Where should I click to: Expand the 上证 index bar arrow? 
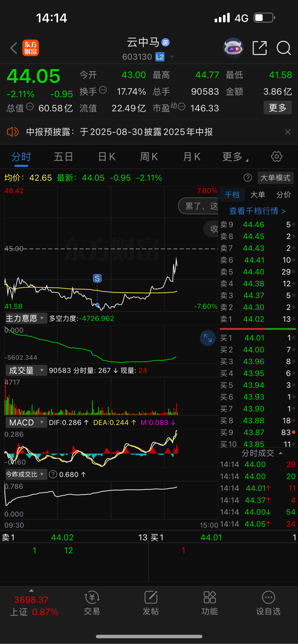coord(31,591)
